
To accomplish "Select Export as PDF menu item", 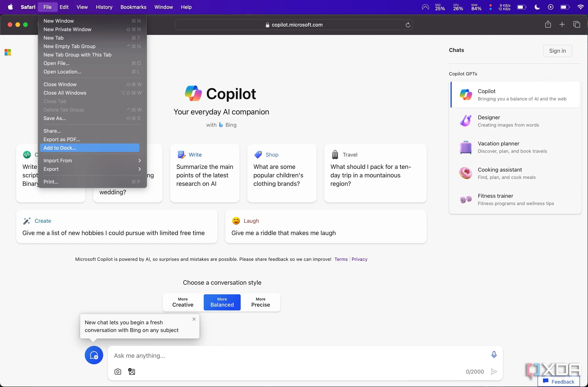I will 92,139.
